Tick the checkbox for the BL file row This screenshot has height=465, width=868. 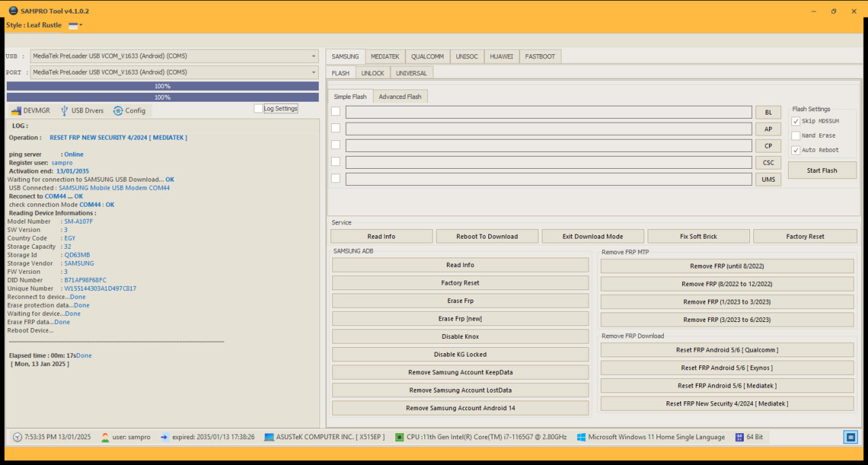click(336, 112)
